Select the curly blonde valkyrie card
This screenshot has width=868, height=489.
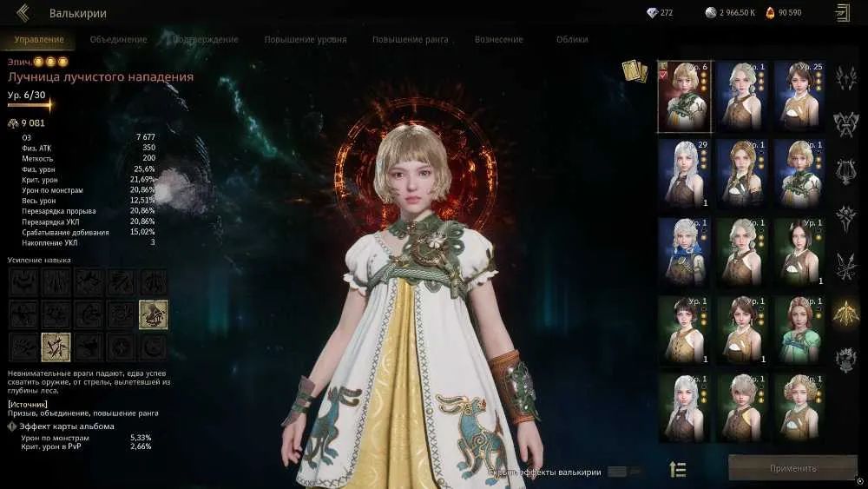799,408
